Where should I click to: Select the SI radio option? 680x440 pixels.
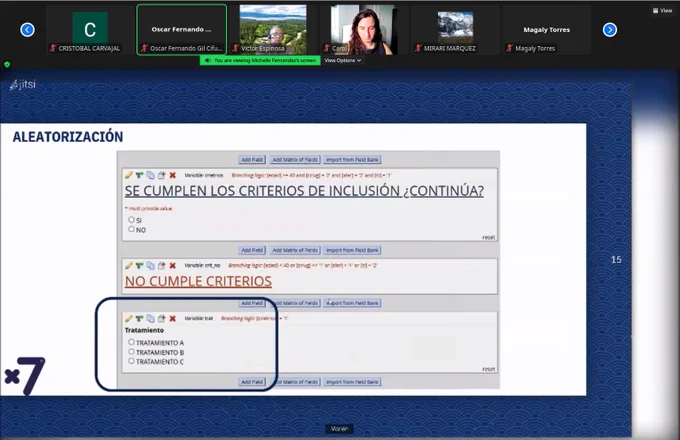pos(131,220)
